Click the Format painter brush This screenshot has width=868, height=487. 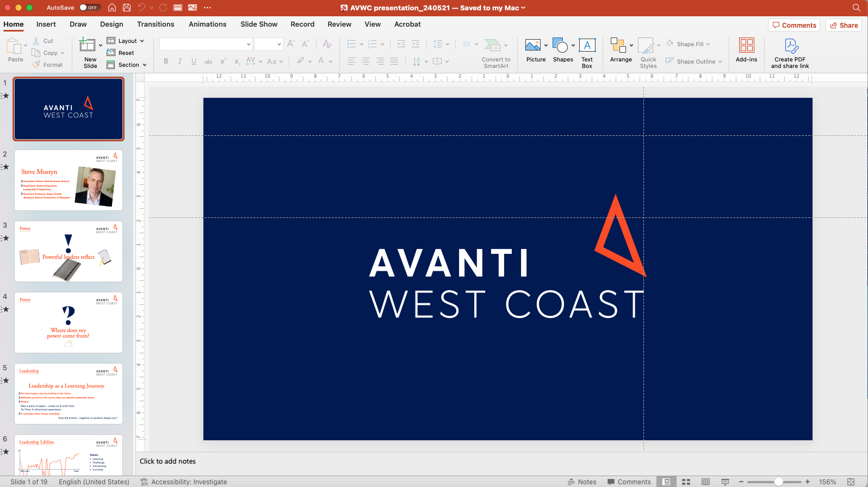[36, 65]
